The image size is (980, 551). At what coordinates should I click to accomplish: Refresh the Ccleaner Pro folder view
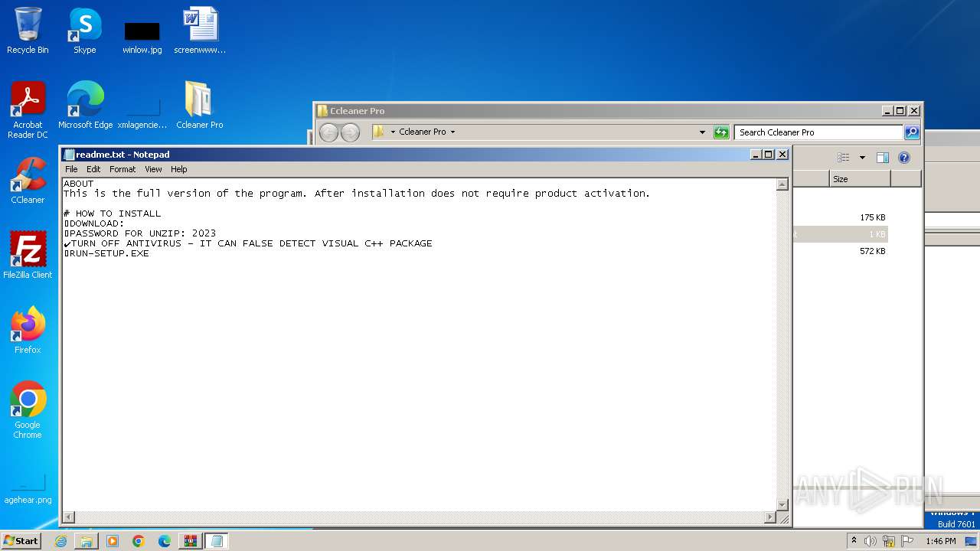721,132
